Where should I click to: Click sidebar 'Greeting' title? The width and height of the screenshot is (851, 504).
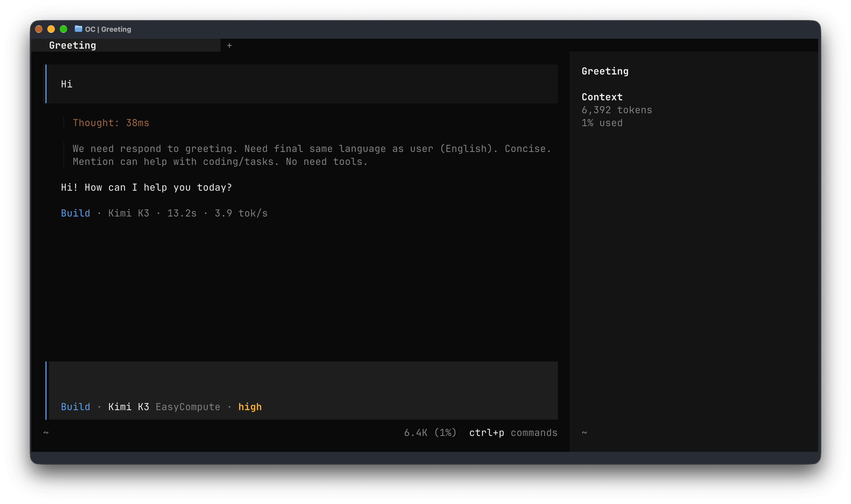(x=605, y=71)
